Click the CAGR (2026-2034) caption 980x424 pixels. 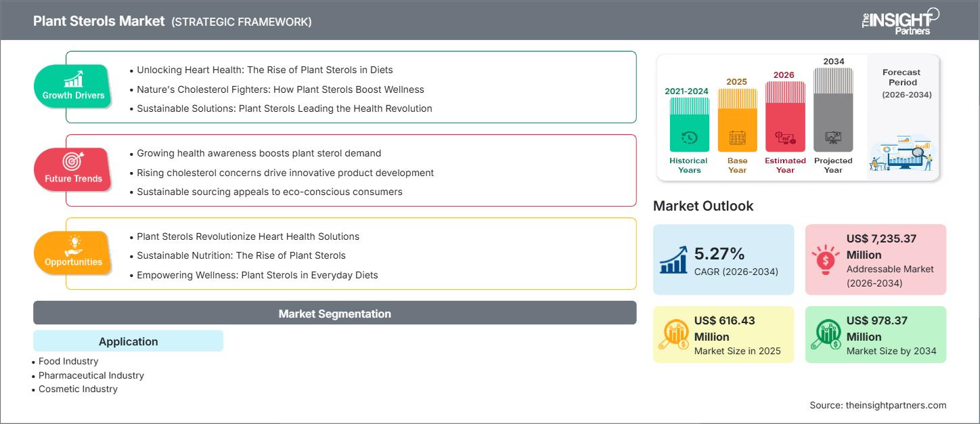click(x=736, y=272)
